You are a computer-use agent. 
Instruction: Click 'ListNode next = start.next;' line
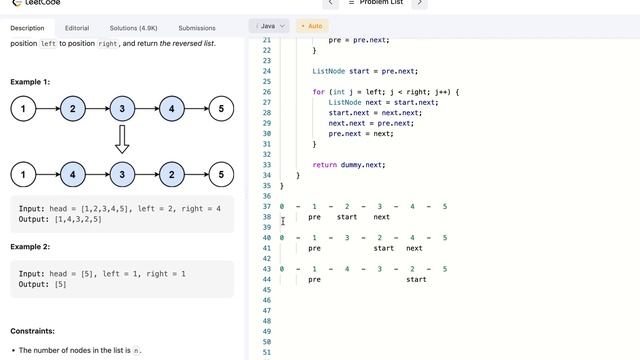(383, 102)
